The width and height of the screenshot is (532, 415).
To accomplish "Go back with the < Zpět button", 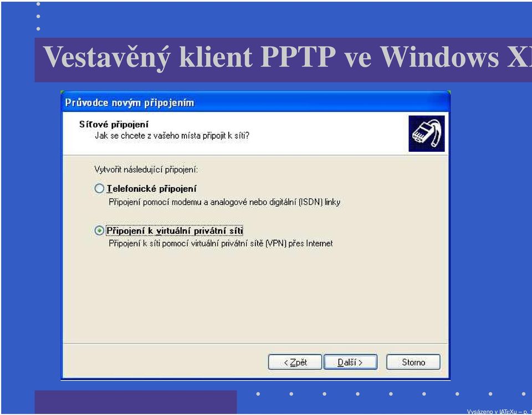I will coord(295,362).
